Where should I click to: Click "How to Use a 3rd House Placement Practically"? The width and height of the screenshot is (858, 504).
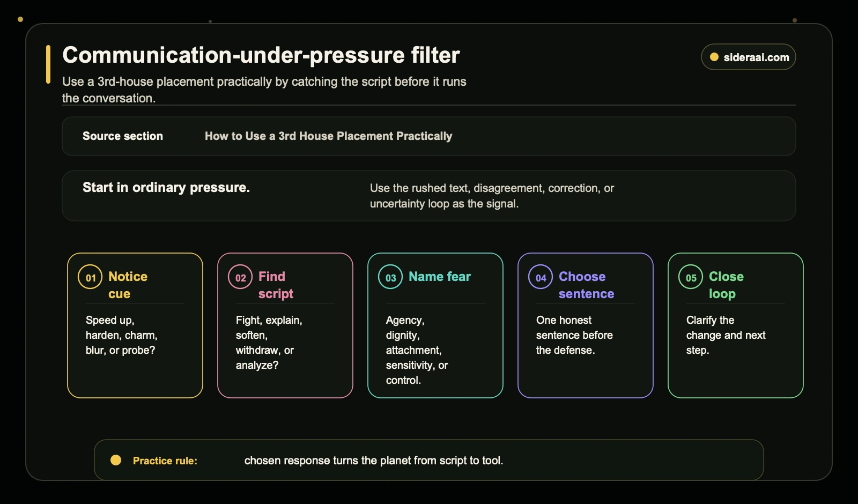[328, 136]
